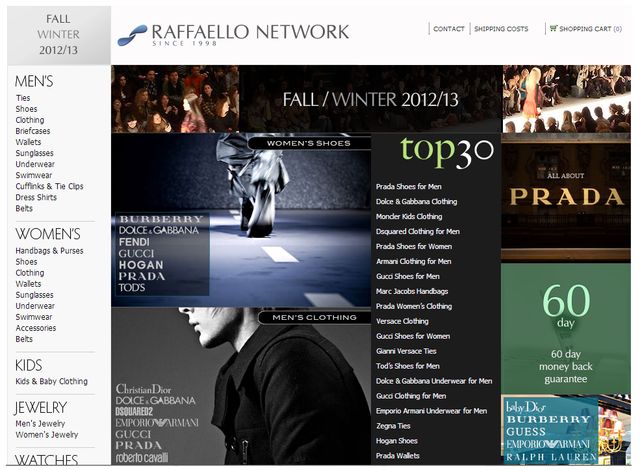Viewport: 640px width, 470px height.
Task: Open the KIDS section heading
Action: click(x=28, y=365)
